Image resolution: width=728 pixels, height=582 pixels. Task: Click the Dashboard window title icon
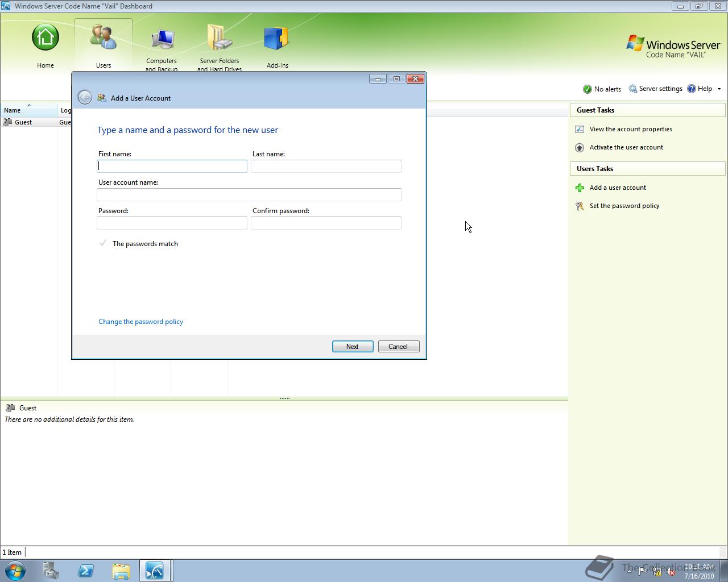(6, 6)
